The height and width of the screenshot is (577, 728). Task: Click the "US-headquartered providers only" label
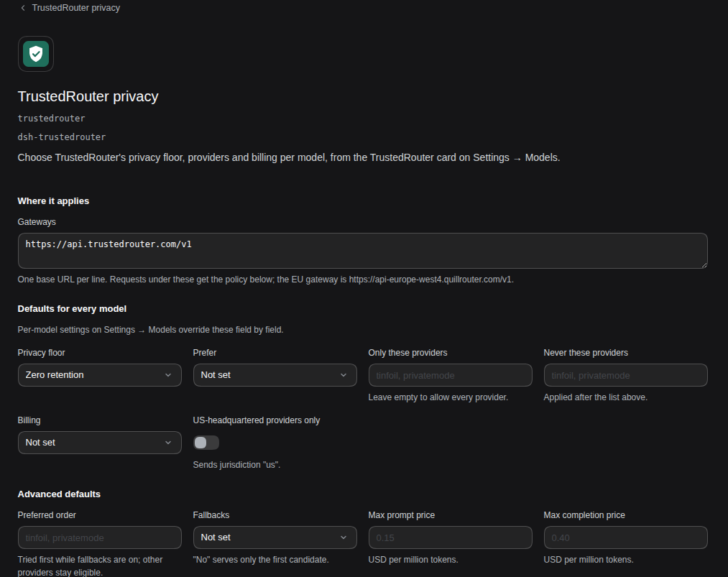(257, 420)
